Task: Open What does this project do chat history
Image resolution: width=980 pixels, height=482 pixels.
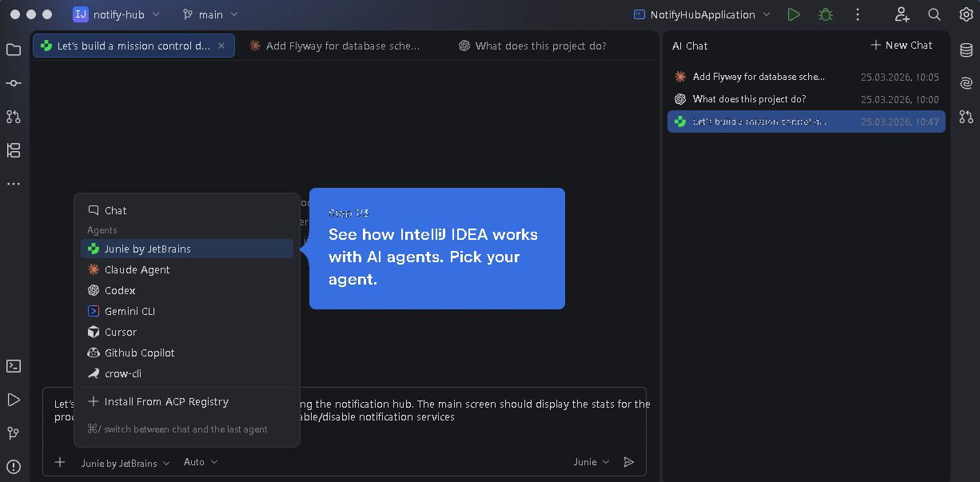Action: (x=807, y=99)
